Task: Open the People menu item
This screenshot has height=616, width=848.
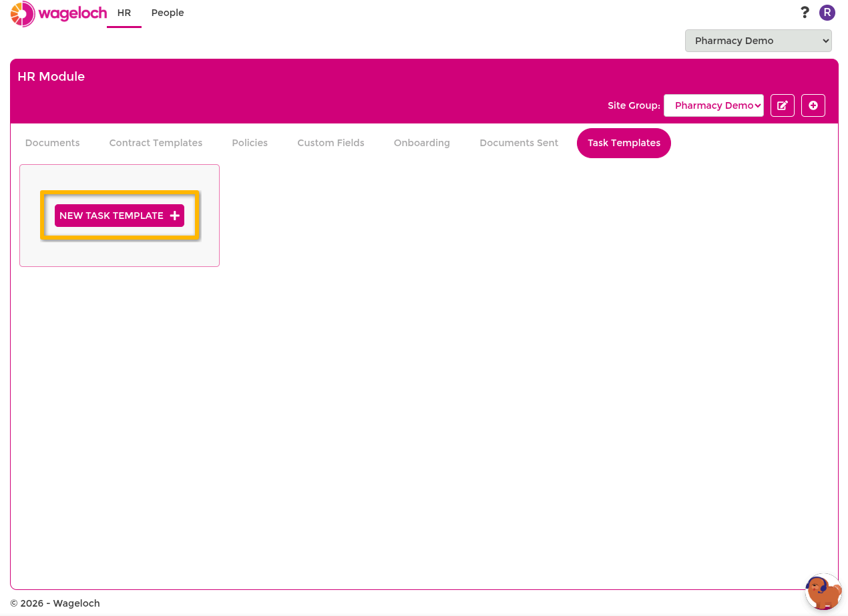Action: click(168, 13)
